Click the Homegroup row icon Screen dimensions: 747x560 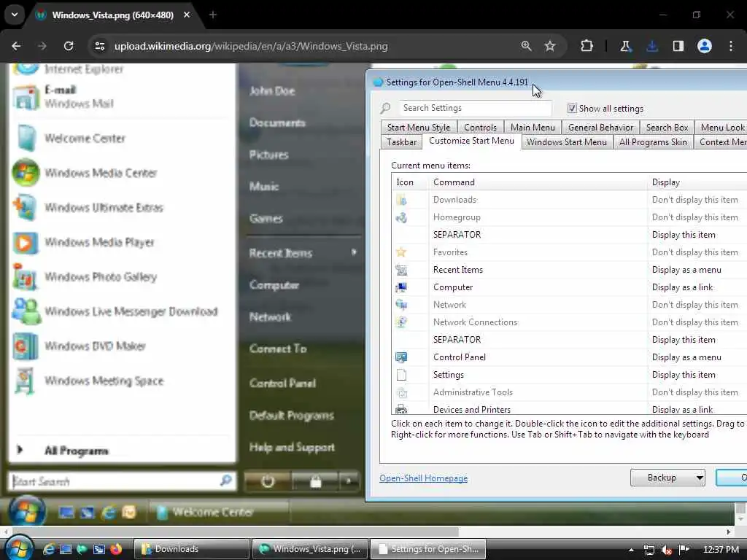[x=401, y=217]
